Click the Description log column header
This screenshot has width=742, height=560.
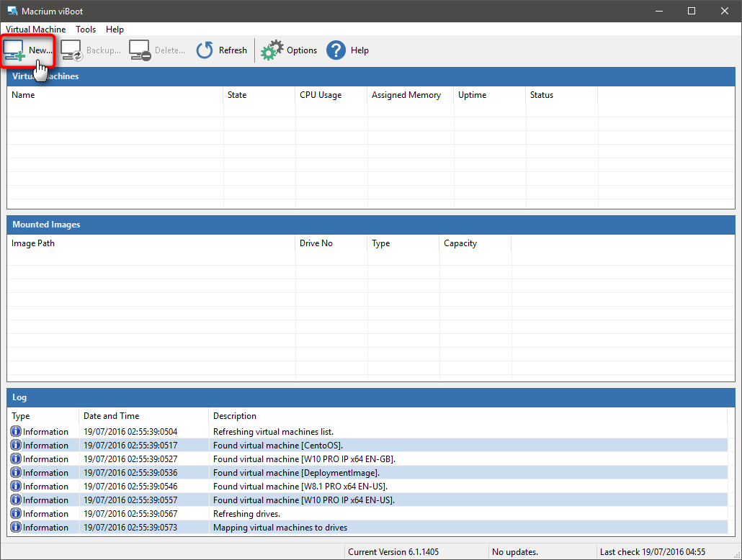pyautogui.click(x=468, y=416)
